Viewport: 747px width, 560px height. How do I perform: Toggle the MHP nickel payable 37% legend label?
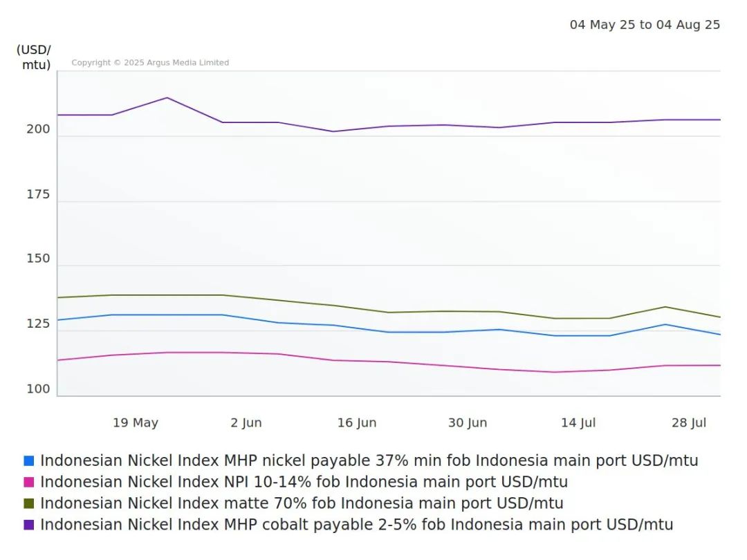pyautogui.click(x=369, y=461)
